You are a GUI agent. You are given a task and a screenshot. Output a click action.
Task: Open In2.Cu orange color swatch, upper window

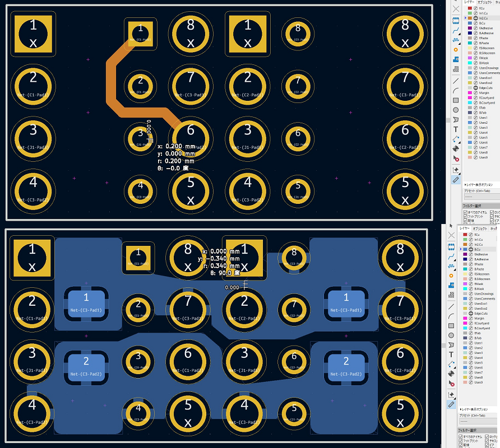point(470,18)
